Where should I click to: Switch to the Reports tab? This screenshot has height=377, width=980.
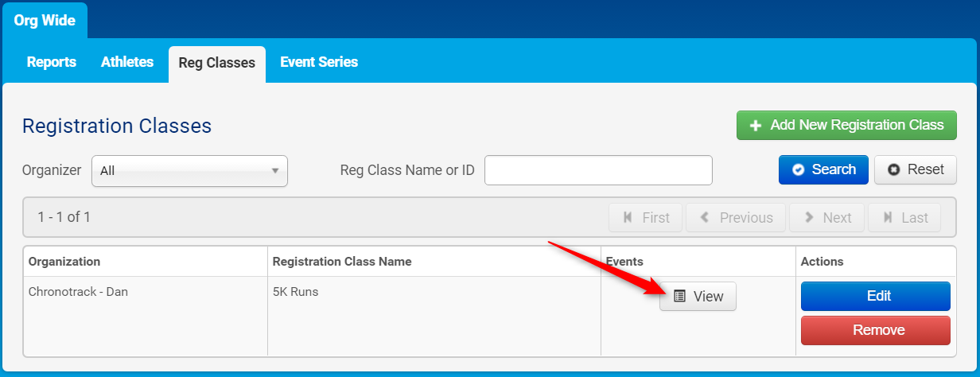tap(52, 61)
